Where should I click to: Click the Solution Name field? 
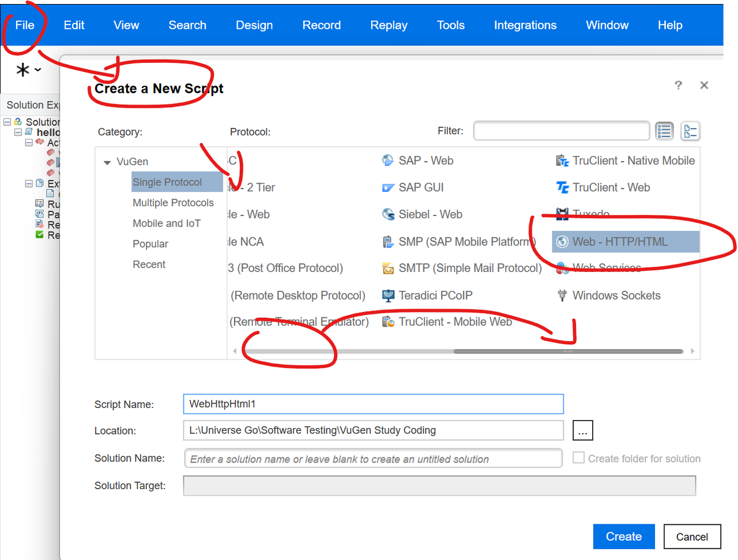pos(373,459)
